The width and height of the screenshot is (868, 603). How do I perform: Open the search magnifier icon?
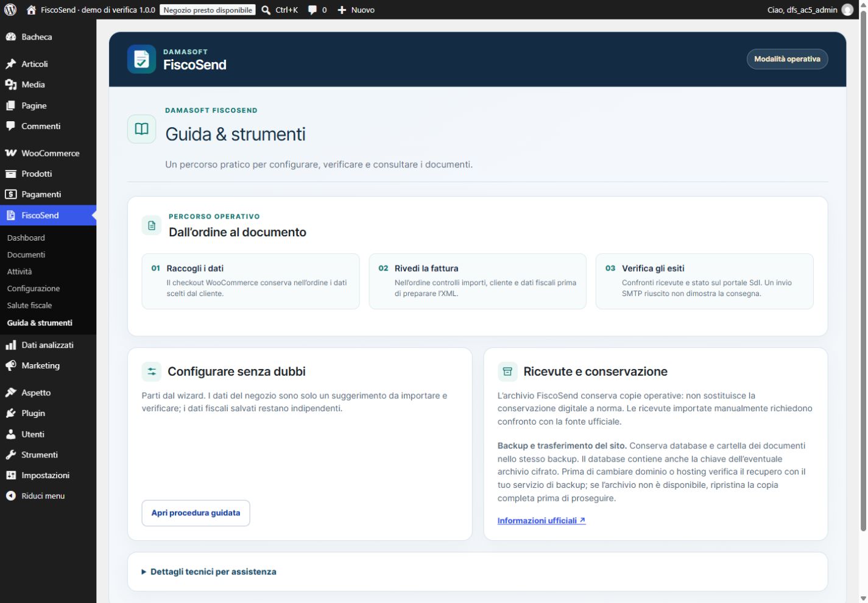tap(266, 10)
